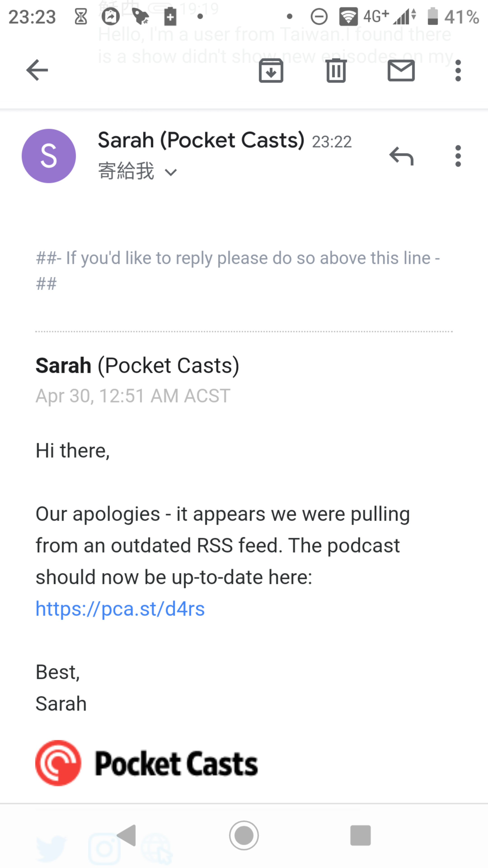The height and width of the screenshot is (868, 488).
Task: Mark the email as unread
Action: pos(401,71)
